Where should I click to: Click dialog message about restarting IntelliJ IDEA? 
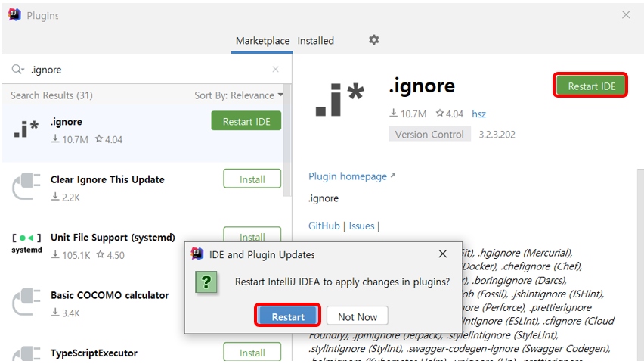click(342, 282)
